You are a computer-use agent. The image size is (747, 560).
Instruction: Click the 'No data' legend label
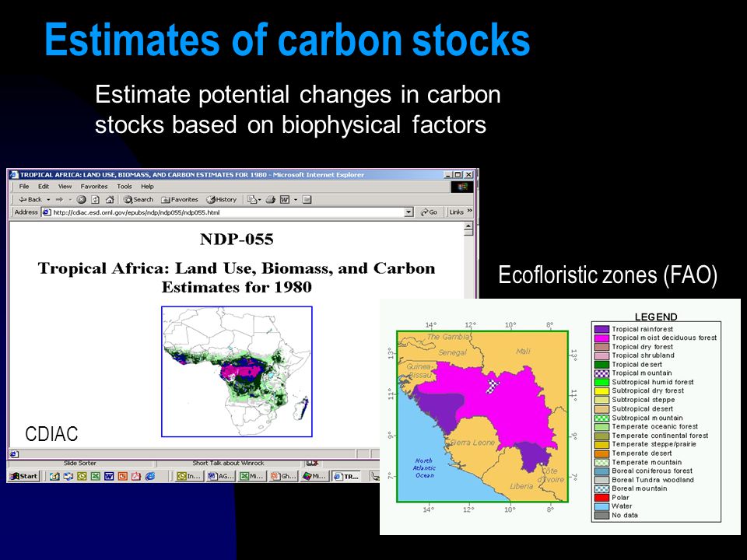[625, 515]
